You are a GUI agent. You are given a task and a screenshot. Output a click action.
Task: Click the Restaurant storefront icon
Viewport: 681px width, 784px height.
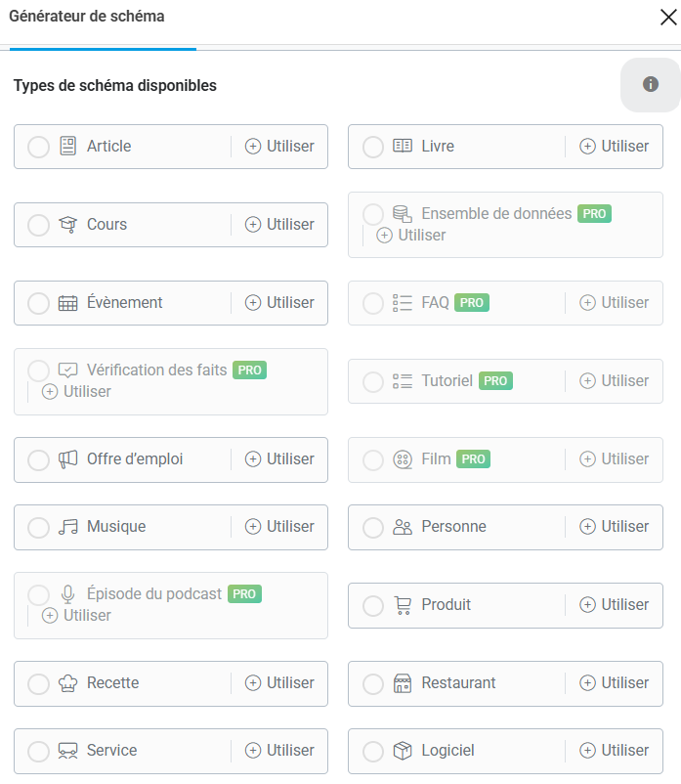point(403,683)
